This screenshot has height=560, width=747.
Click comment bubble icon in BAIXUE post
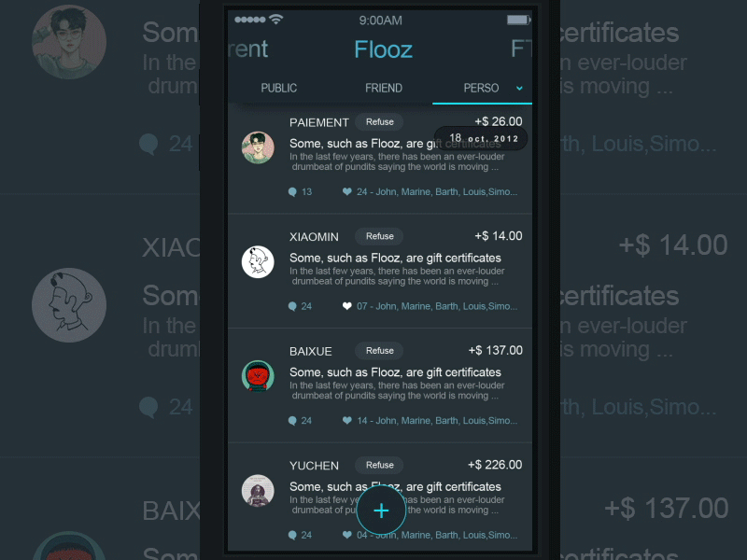tap(292, 421)
